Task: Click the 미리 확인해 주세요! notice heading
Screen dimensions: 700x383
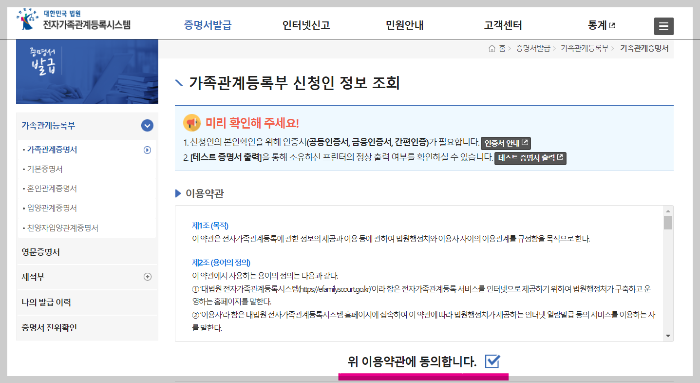Action: (252, 123)
